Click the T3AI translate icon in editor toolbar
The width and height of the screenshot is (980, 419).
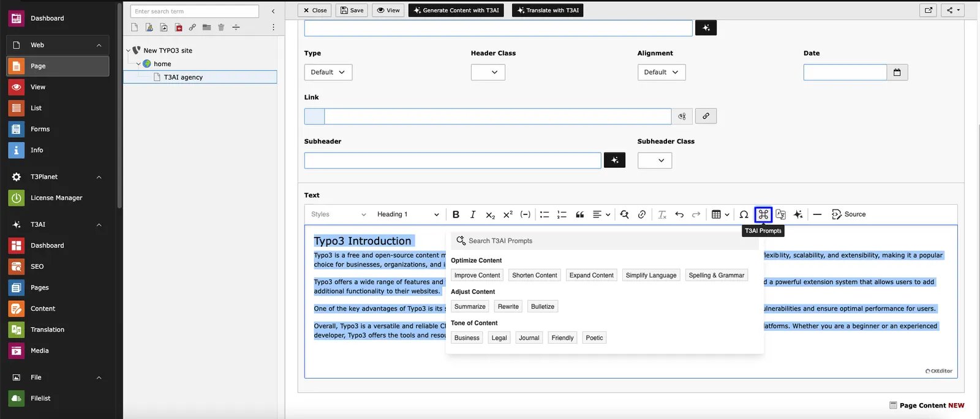click(780, 214)
